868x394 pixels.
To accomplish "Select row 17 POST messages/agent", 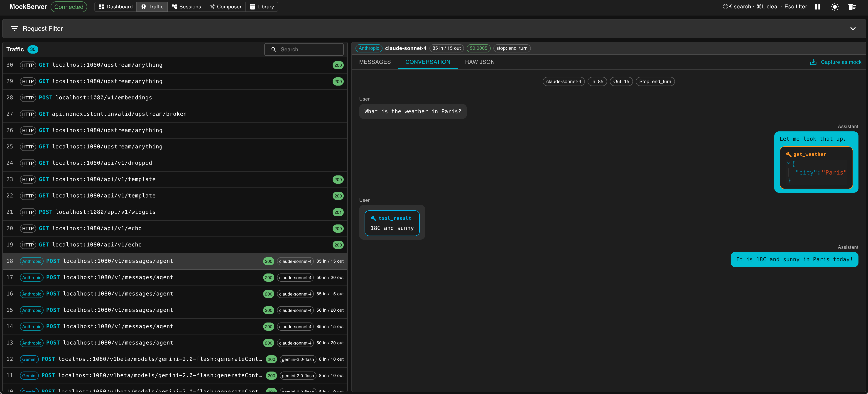I will (175, 277).
